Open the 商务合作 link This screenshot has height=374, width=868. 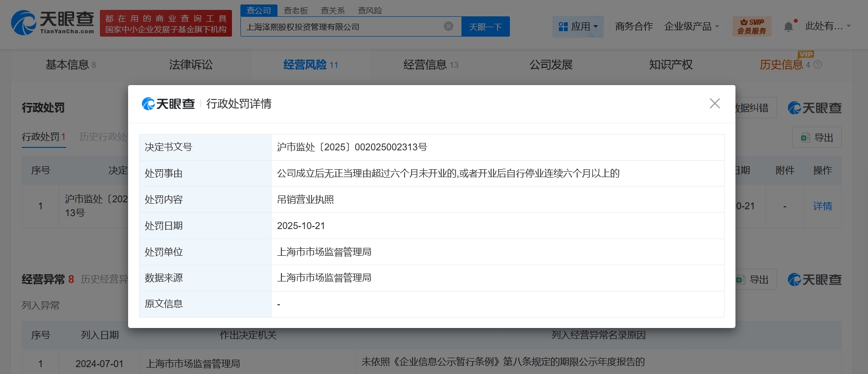click(x=634, y=27)
